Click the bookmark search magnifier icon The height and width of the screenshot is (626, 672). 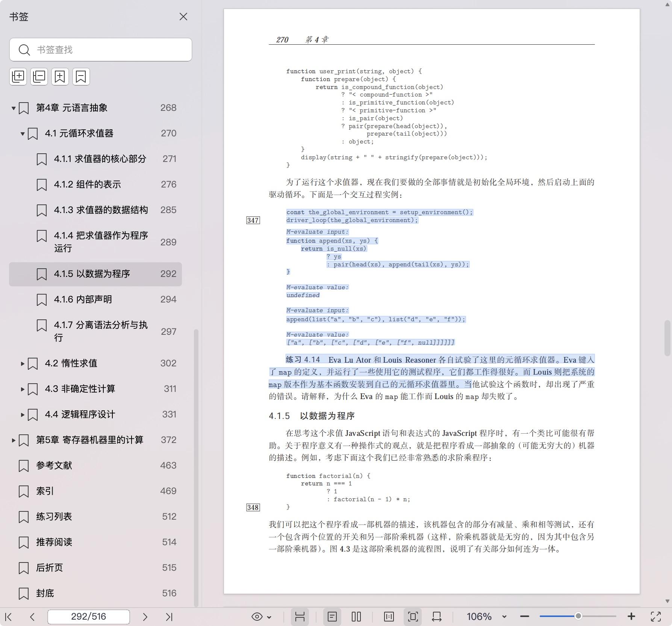[24, 50]
